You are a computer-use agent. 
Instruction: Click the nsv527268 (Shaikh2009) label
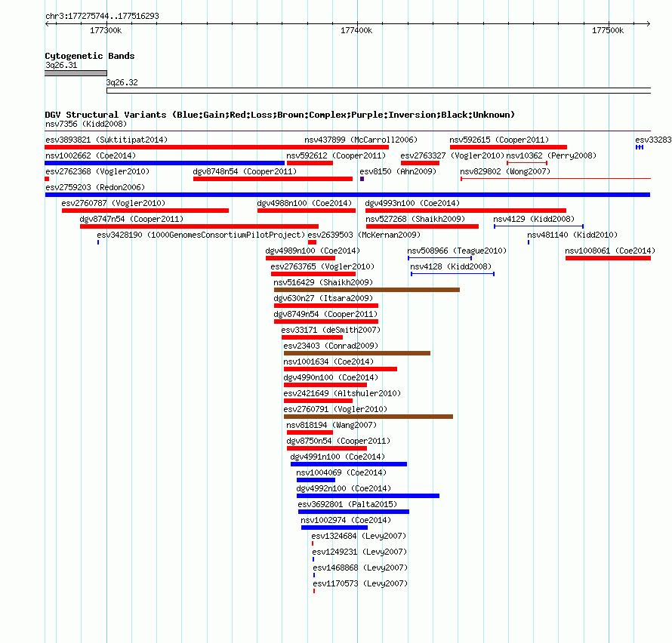(x=415, y=219)
